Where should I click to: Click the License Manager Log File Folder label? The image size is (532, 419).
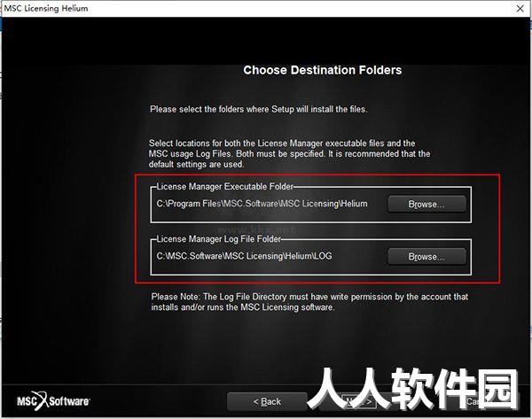[x=218, y=239]
